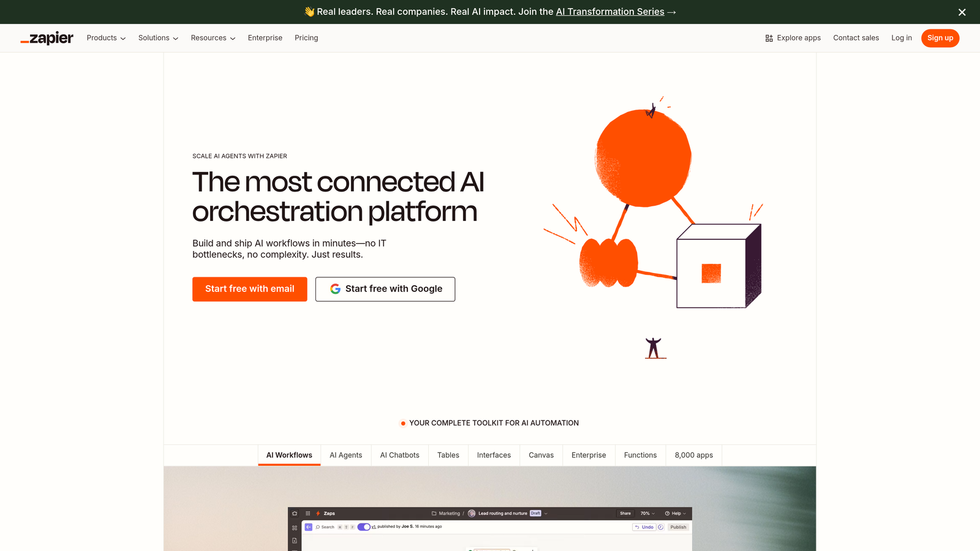This screenshot has height=551, width=980.
Task: Open the Products dropdown menu
Action: (x=105, y=38)
